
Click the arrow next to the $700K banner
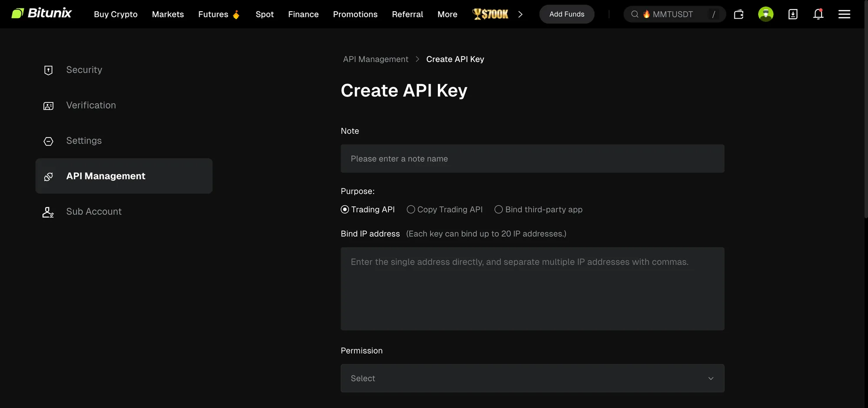[x=520, y=14]
